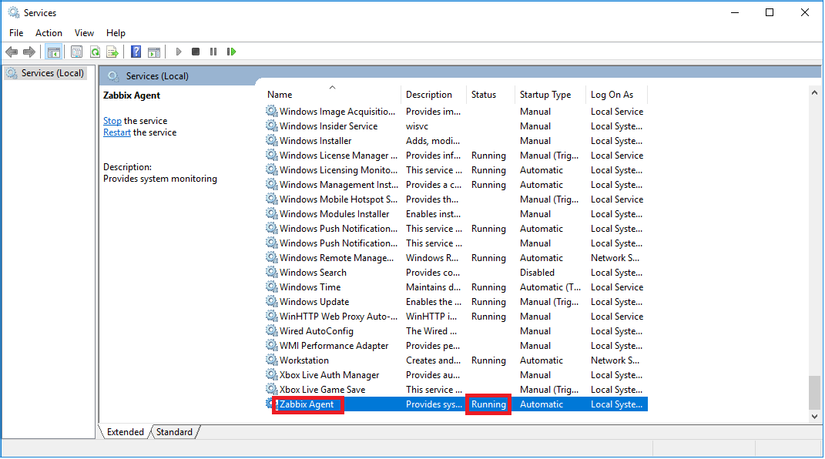825x459 pixels.
Task: Click gear icon for WMI Performance Adapter
Action: pyautogui.click(x=271, y=345)
